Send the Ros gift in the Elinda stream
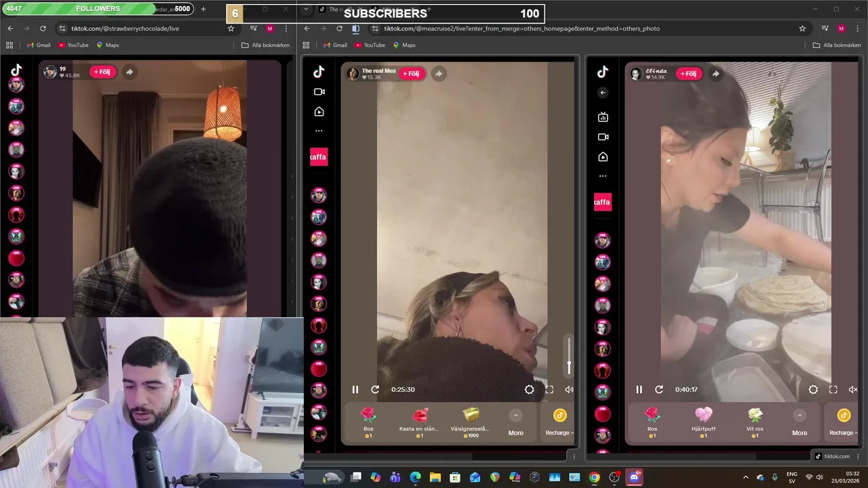The width and height of the screenshot is (868, 488). pos(652,422)
